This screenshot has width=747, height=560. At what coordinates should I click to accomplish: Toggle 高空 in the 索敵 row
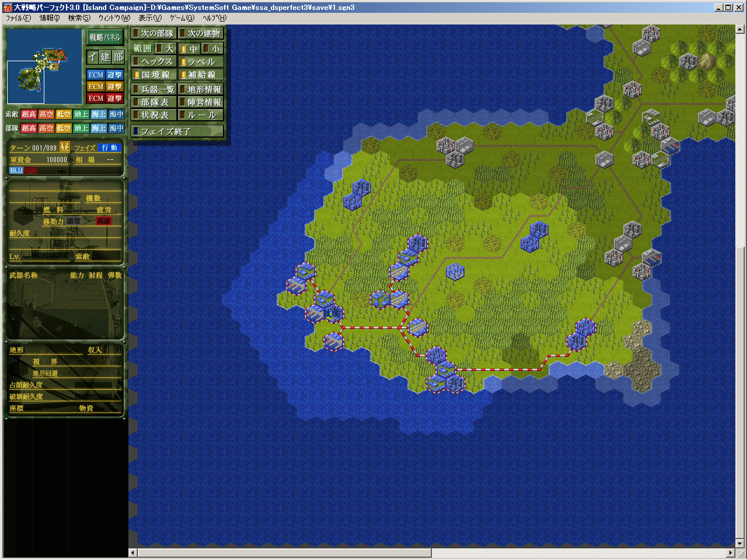tap(47, 114)
